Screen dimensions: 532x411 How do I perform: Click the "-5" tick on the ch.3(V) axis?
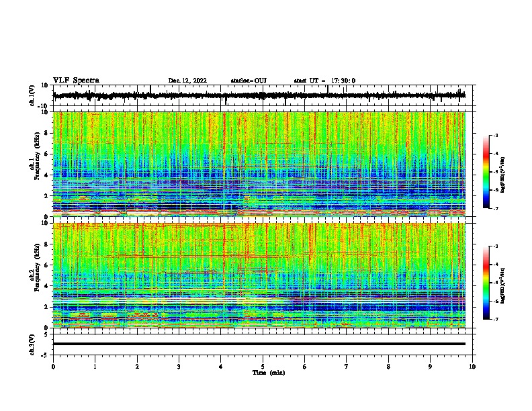click(x=46, y=355)
